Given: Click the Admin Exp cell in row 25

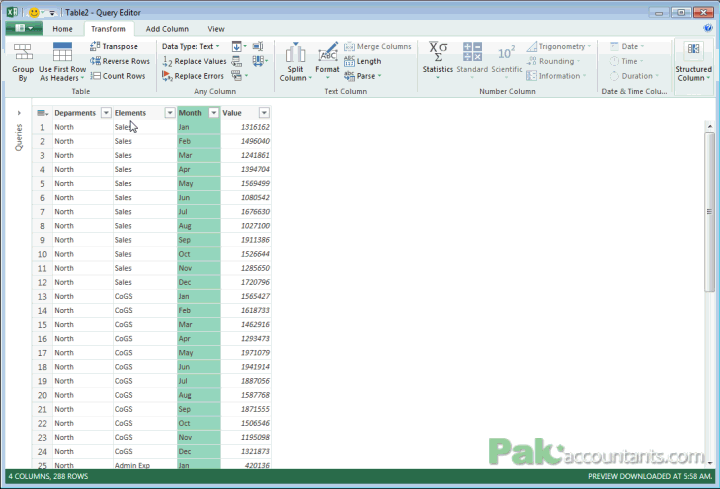Looking at the screenshot, I should tap(145, 465).
